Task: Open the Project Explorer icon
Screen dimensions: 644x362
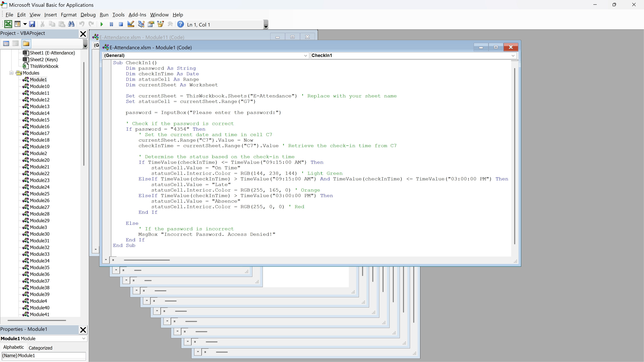Action: 141,24
